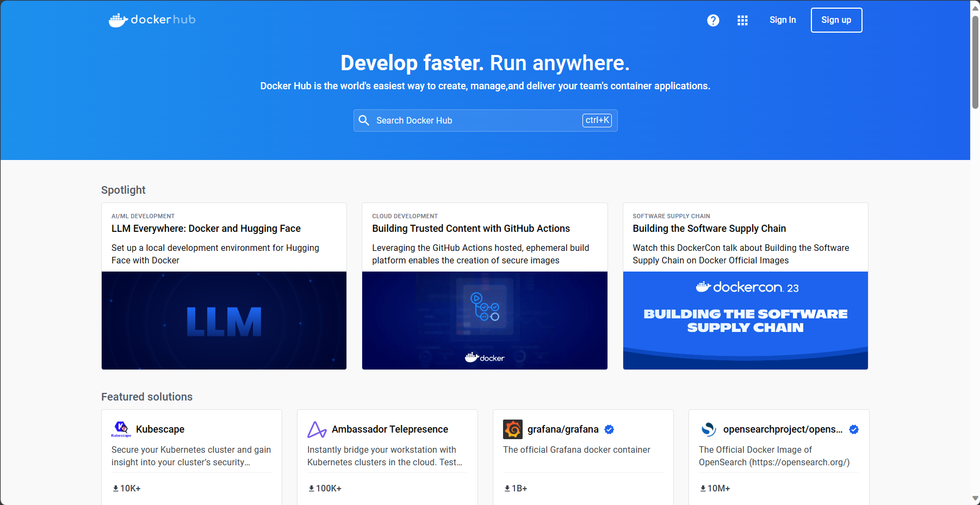Click the LLM spotlight image
The height and width of the screenshot is (505, 980).
224,320
